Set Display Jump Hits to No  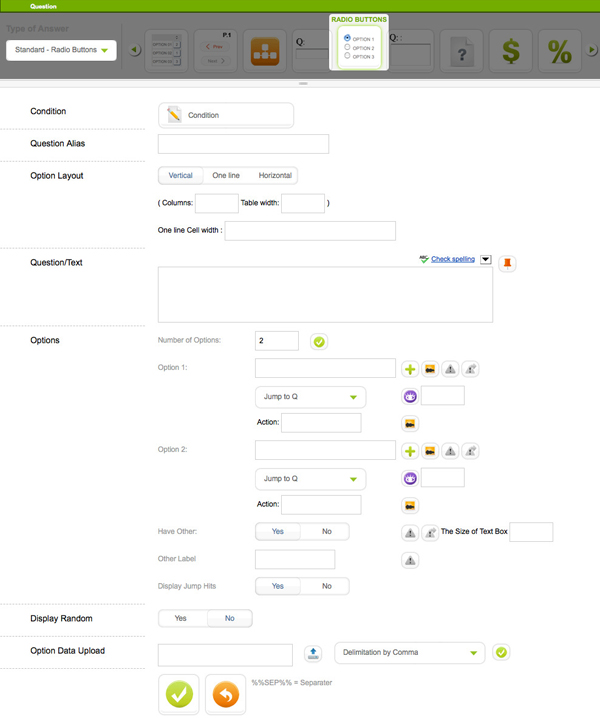point(326,586)
